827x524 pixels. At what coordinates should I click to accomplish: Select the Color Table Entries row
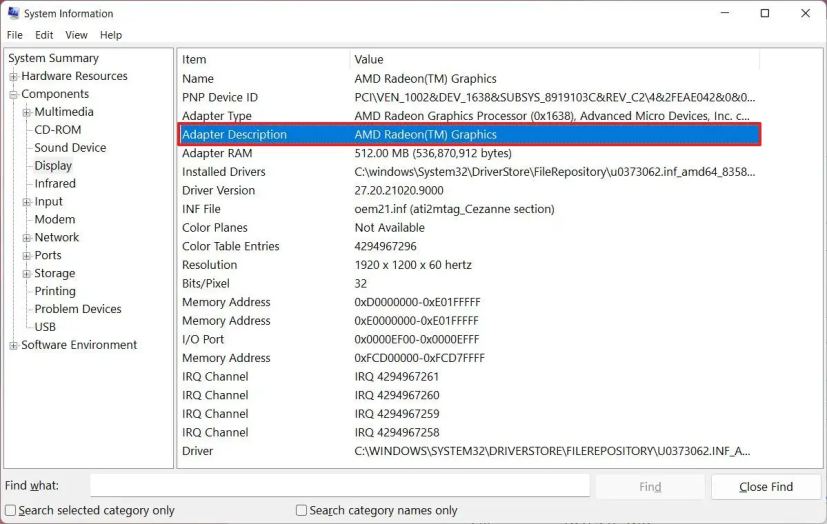click(x=469, y=246)
